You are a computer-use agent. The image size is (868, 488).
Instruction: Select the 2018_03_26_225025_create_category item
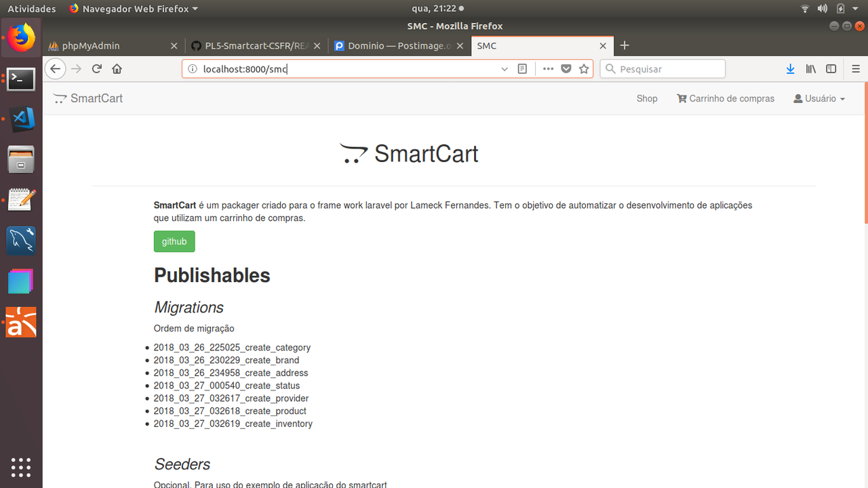click(x=232, y=348)
